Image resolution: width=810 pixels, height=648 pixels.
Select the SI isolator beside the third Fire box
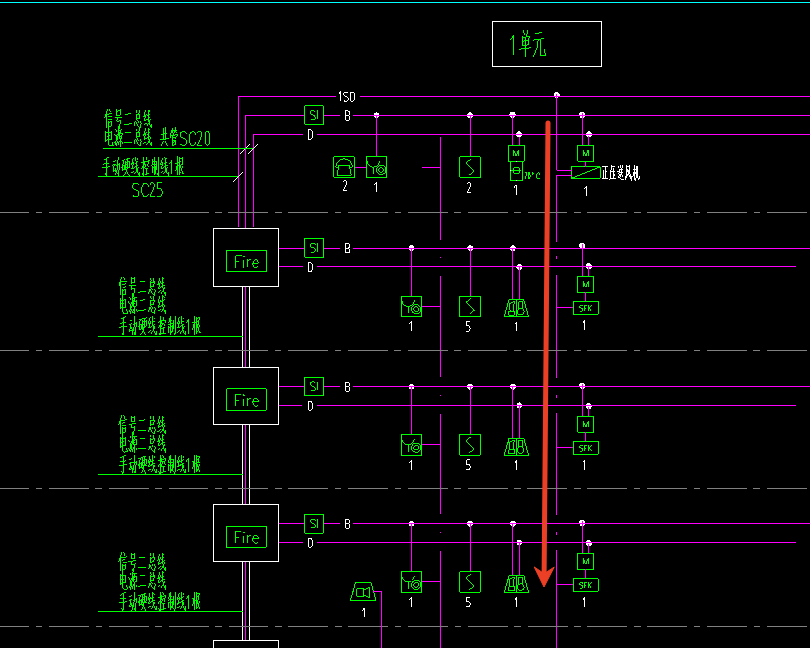[x=314, y=523]
